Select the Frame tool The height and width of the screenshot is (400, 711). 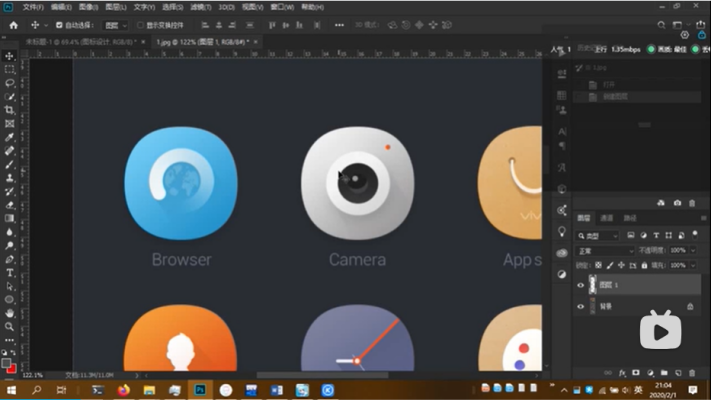click(9, 123)
